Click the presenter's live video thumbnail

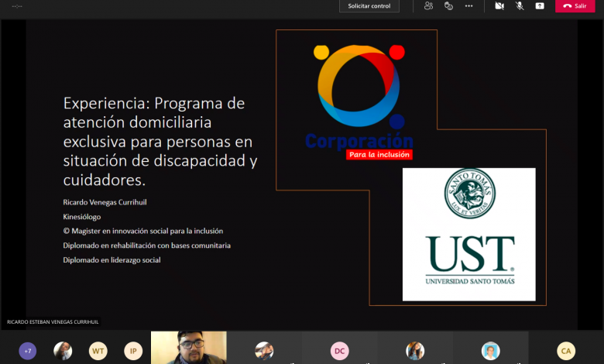(x=188, y=348)
